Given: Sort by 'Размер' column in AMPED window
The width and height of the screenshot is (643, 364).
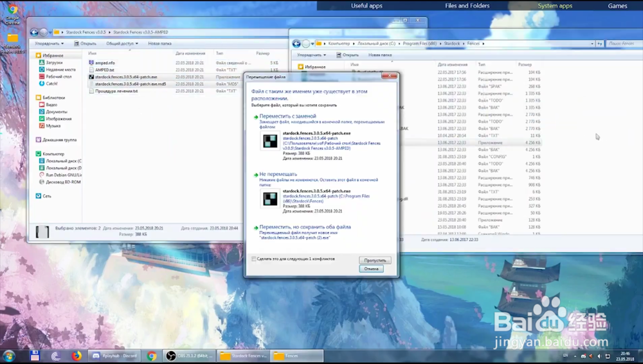Looking at the screenshot, I should coord(263,53).
